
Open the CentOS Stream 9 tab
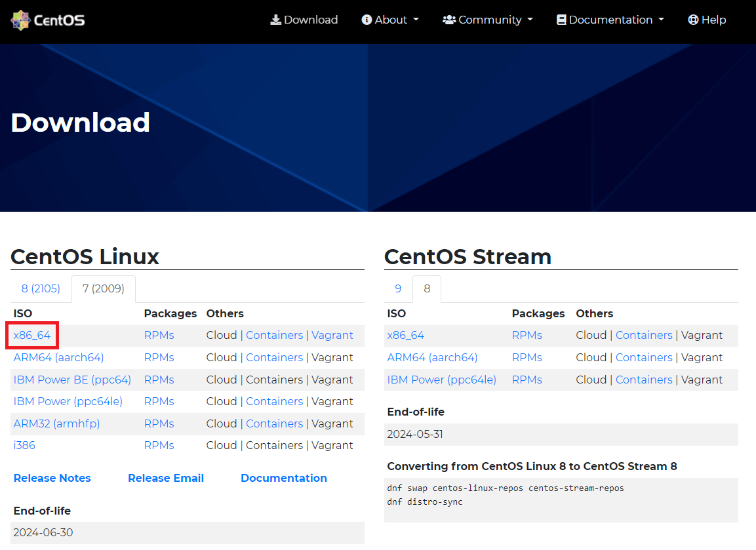398,288
